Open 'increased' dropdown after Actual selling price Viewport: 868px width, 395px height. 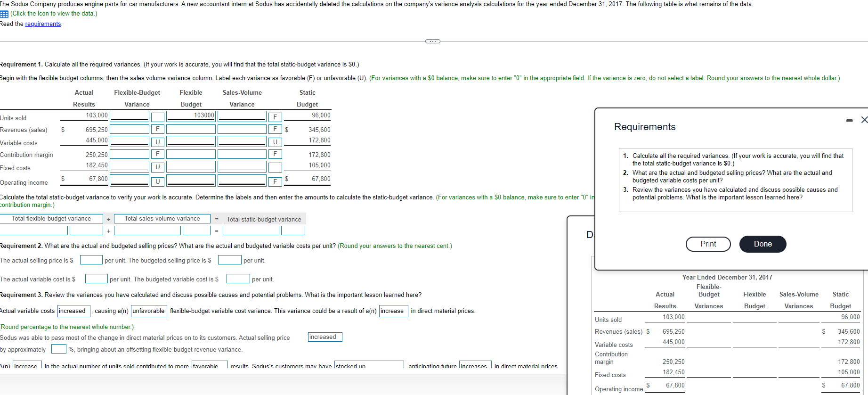pos(325,337)
